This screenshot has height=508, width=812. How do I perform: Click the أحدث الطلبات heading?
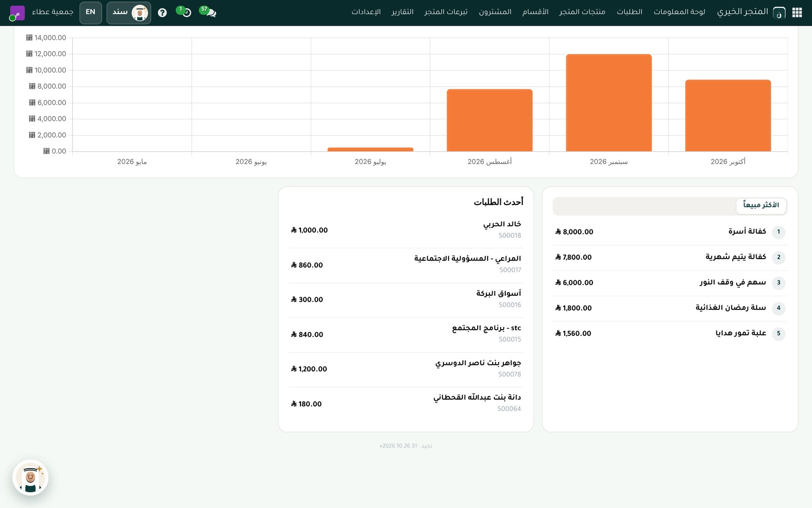[498, 202]
